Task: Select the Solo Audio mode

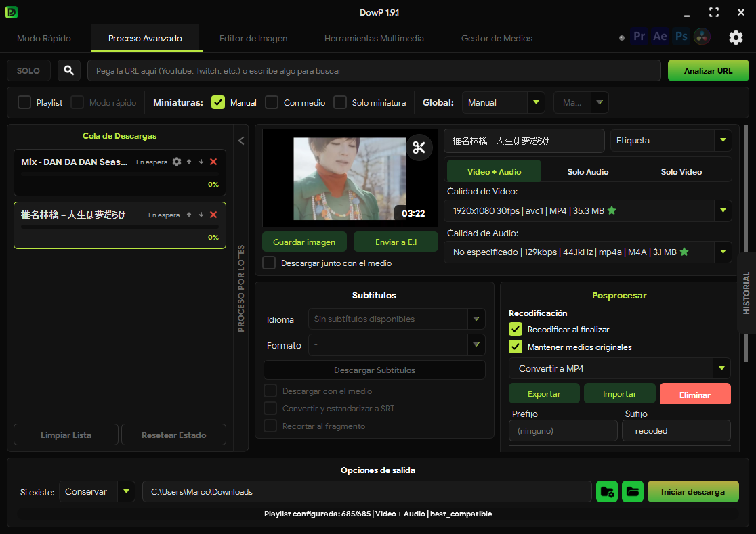Action: tap(588, 172)
